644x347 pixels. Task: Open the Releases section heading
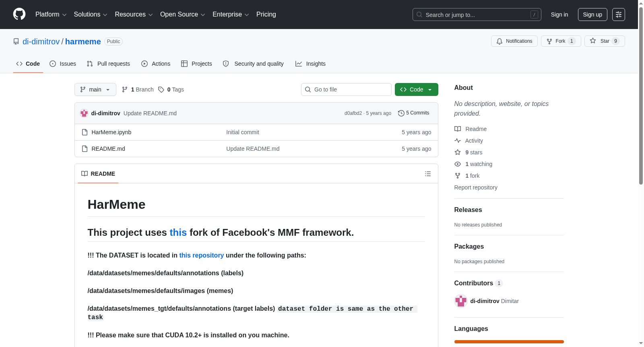tap(468, 210)
